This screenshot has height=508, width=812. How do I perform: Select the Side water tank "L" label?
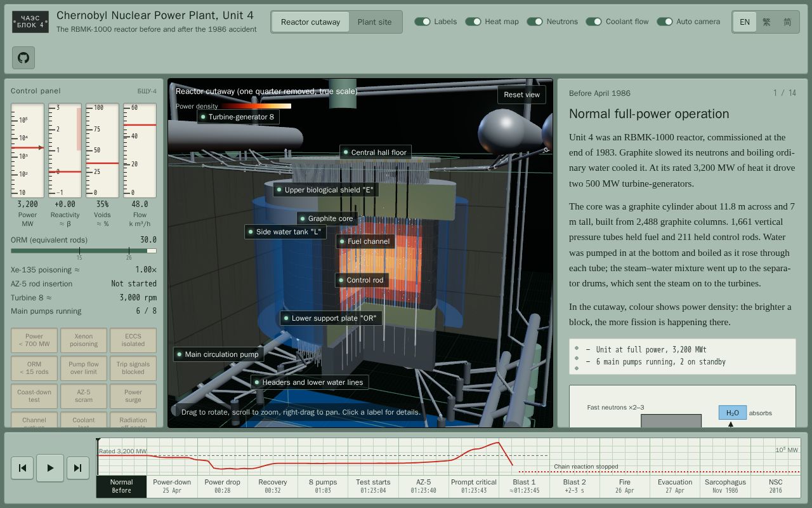click(x=285, y=232)
